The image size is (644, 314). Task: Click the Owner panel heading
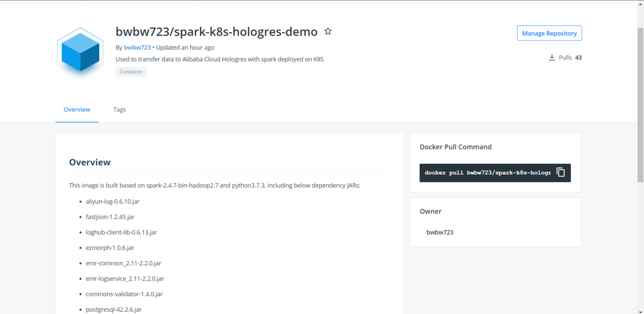click(x=430, y=211)
